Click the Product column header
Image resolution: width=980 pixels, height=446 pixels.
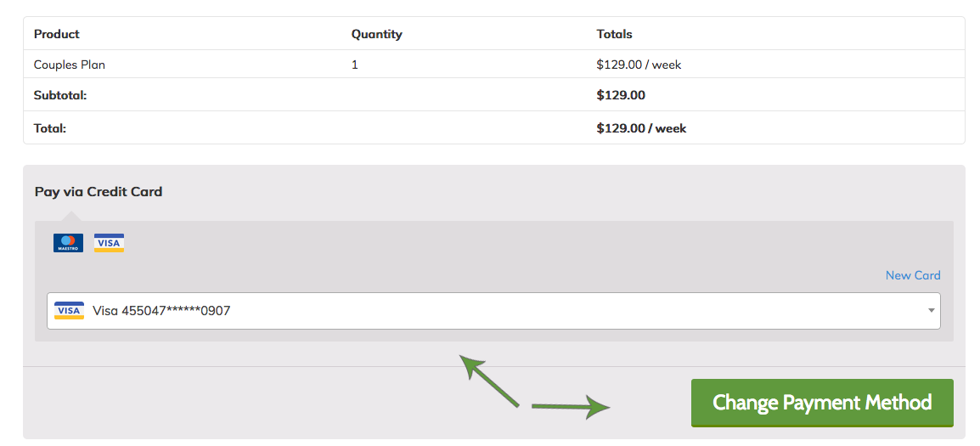pyautogui.click(x=57, y=34)
